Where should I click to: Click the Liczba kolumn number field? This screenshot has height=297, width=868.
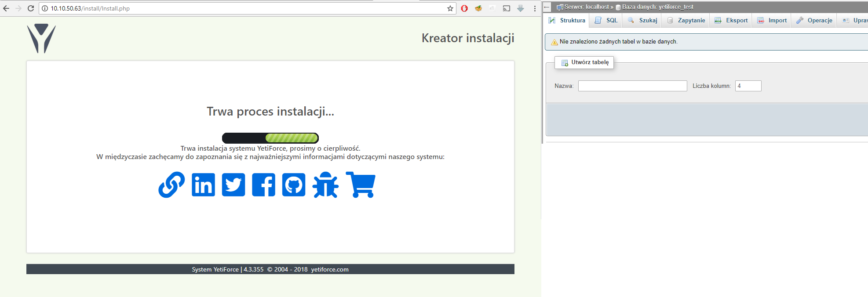(x=748, y=86)
